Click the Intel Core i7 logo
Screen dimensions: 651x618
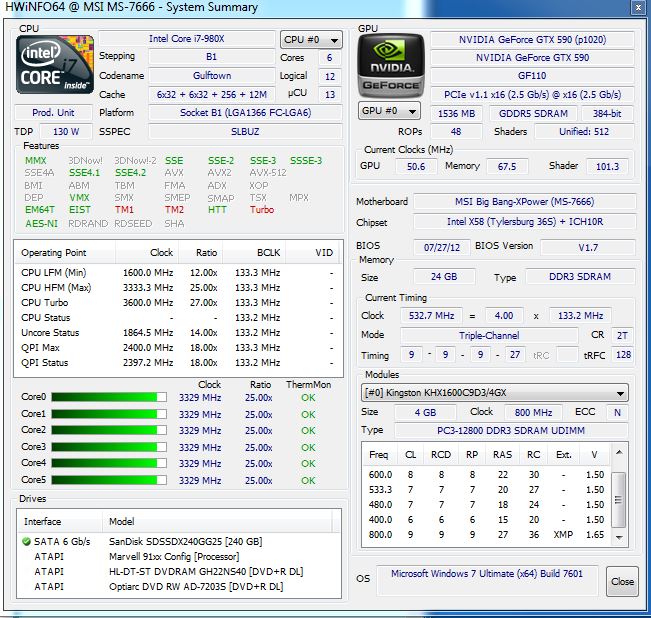55,64
